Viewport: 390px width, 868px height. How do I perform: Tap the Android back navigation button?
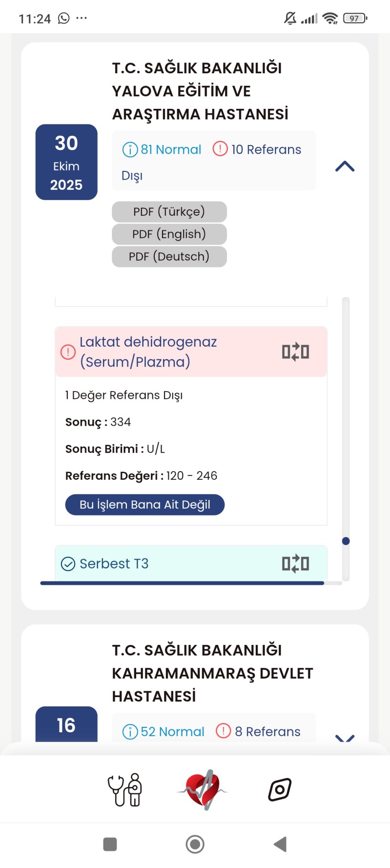[x=280, y=844]
